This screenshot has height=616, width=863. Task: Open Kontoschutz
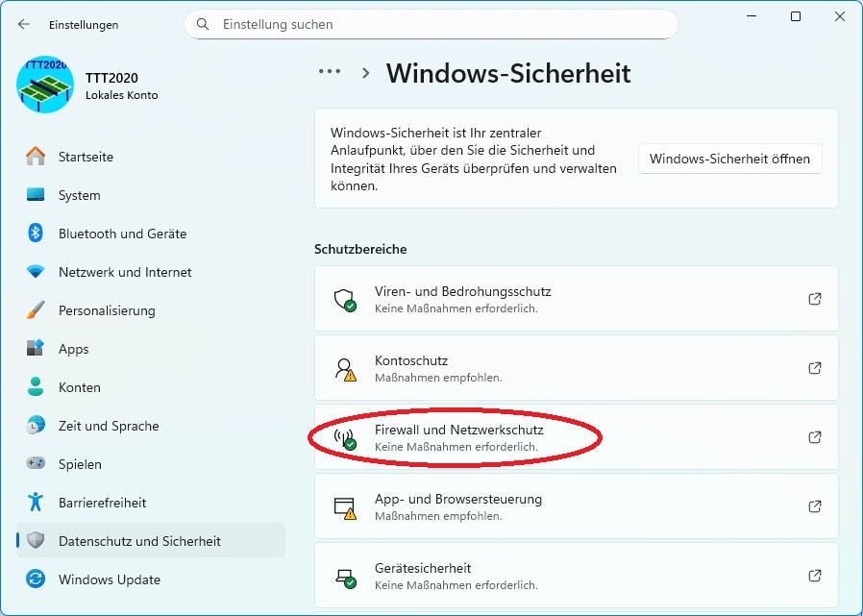[577, 368]
